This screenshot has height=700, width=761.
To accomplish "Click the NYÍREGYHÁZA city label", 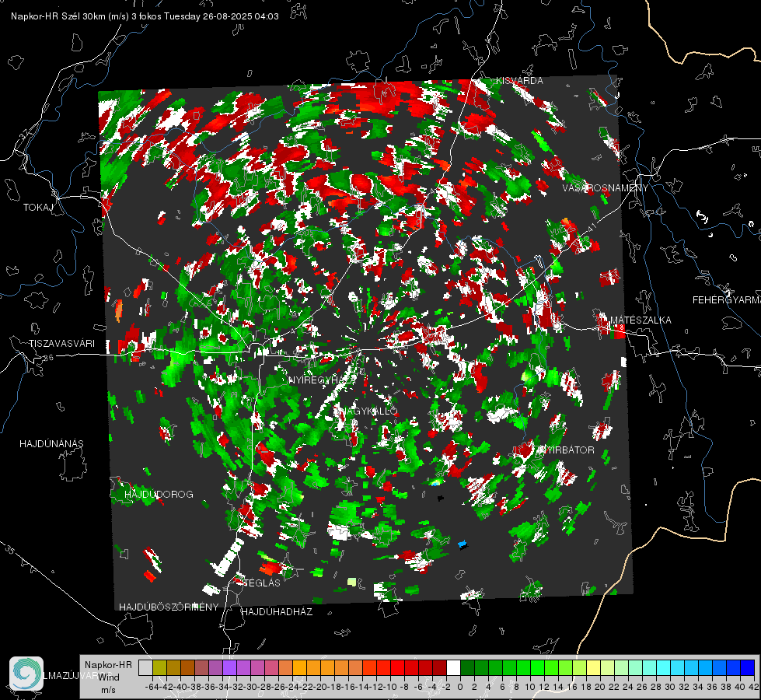I will pyautogui.click(x=323, y=380).
